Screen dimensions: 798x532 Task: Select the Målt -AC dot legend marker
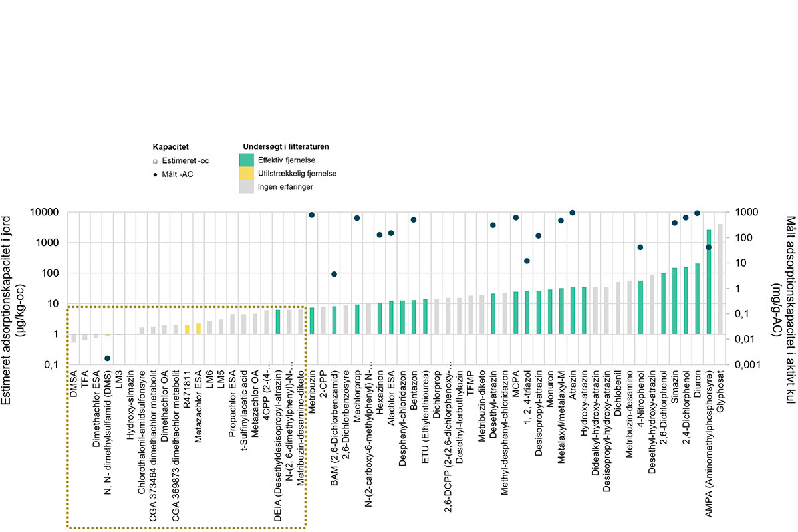click(155, 174)
